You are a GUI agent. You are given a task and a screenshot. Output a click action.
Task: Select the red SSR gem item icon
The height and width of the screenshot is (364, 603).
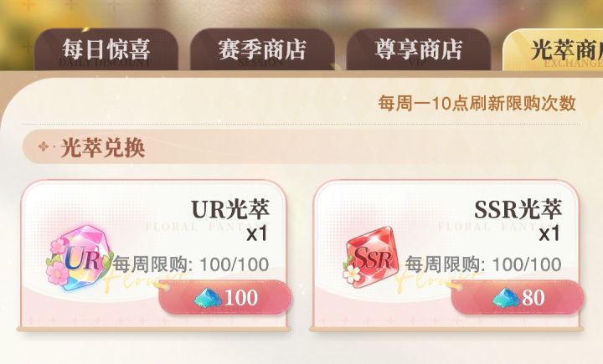370,257
